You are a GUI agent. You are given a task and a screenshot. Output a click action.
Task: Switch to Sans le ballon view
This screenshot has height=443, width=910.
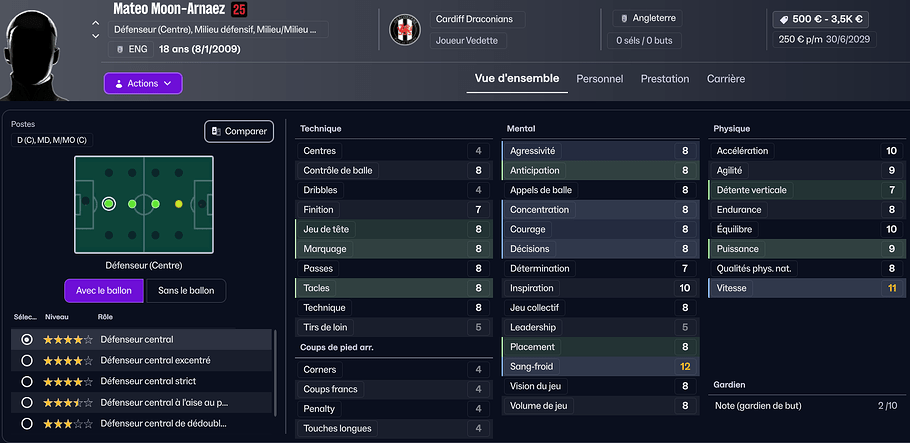pos(186,290)
